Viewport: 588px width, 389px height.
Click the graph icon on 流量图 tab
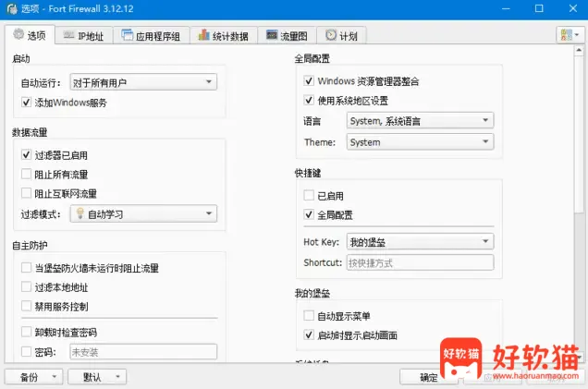point(272,35)
